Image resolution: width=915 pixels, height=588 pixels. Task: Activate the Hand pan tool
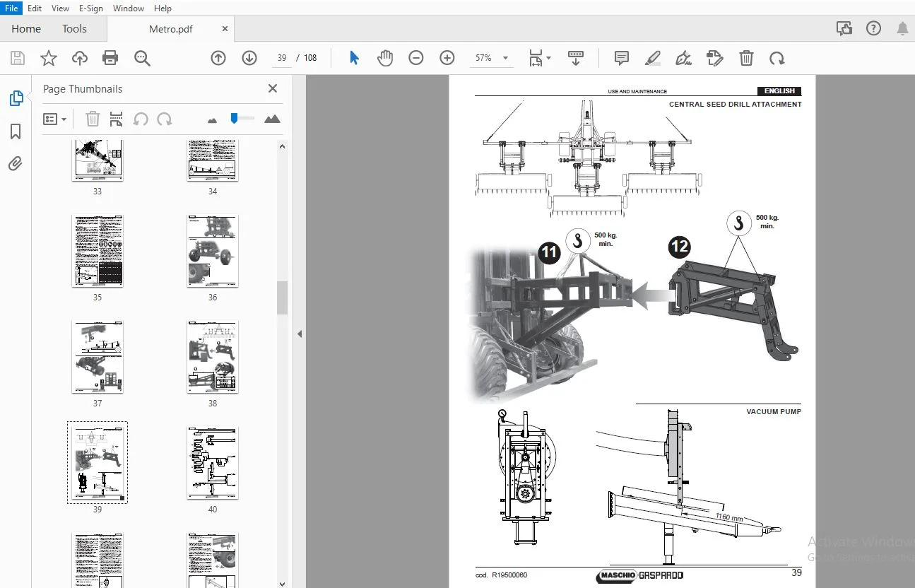coord(384,58)
